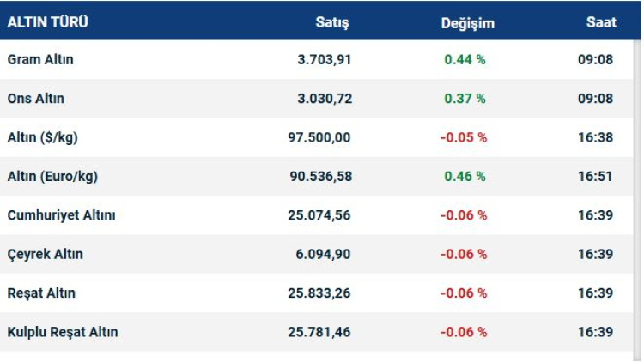
Task: Click Ons Altın price 3.030,72
Action: pyautogui.click(x=325, y=99)
